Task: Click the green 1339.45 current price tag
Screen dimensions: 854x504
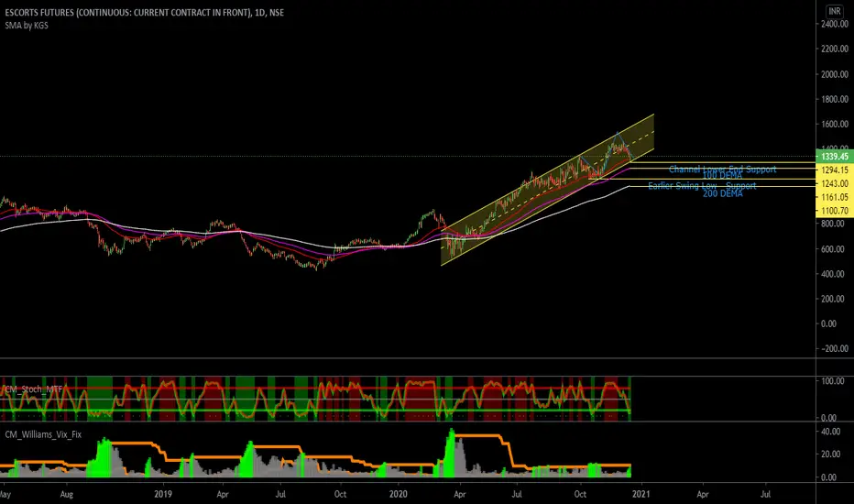Action: click(833, 156)
